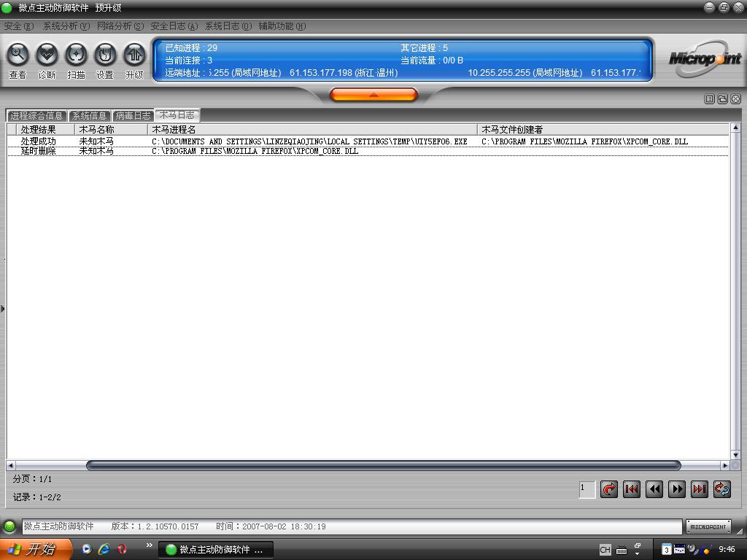The height and width of the screenshot is (560, 747).
Task: Switch to the 系统信息 tab
Action: (89, 116)
